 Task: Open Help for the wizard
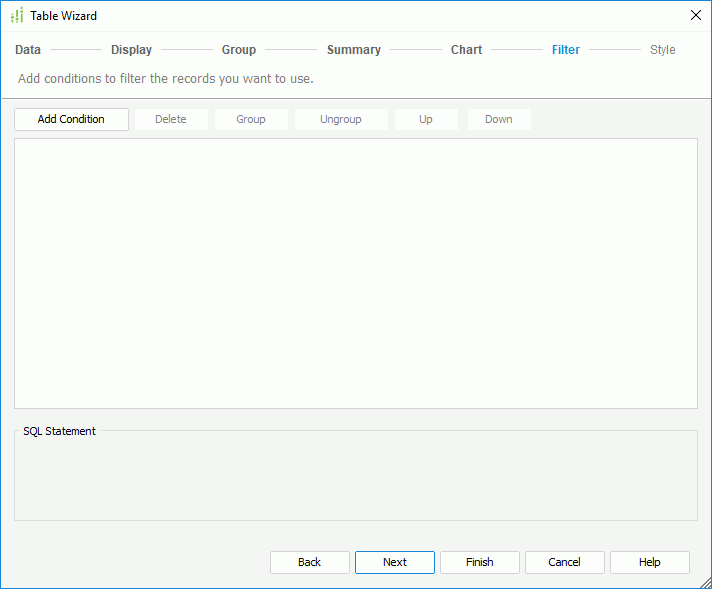click(x=650, y=562)
